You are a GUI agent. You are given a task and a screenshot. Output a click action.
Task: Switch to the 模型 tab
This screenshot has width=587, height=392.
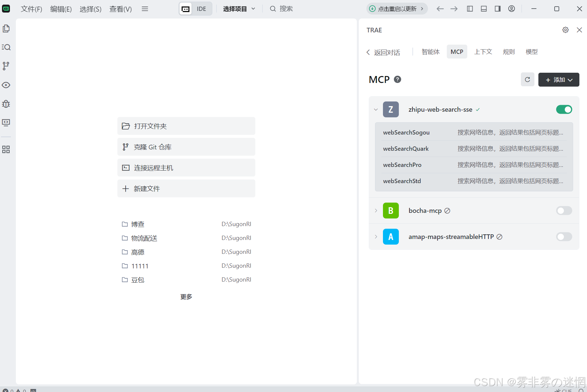pyautogui.click(x=532, y=52)
